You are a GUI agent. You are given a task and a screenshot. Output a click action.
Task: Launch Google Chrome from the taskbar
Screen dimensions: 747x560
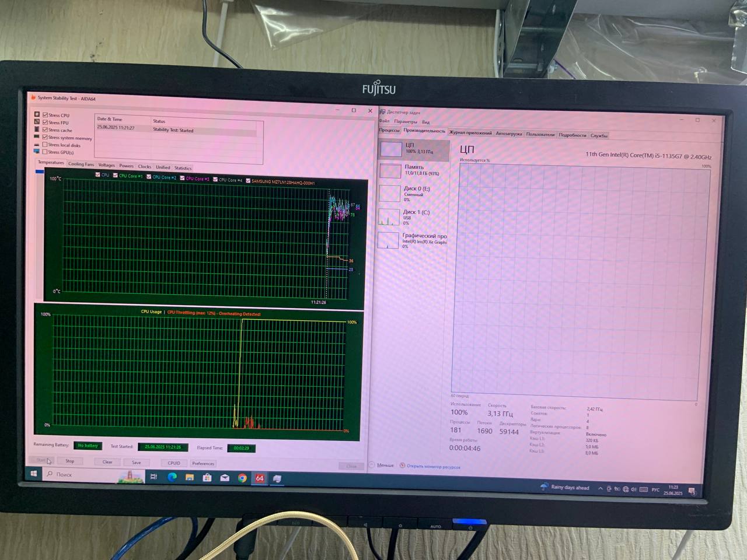click(242, 478)
